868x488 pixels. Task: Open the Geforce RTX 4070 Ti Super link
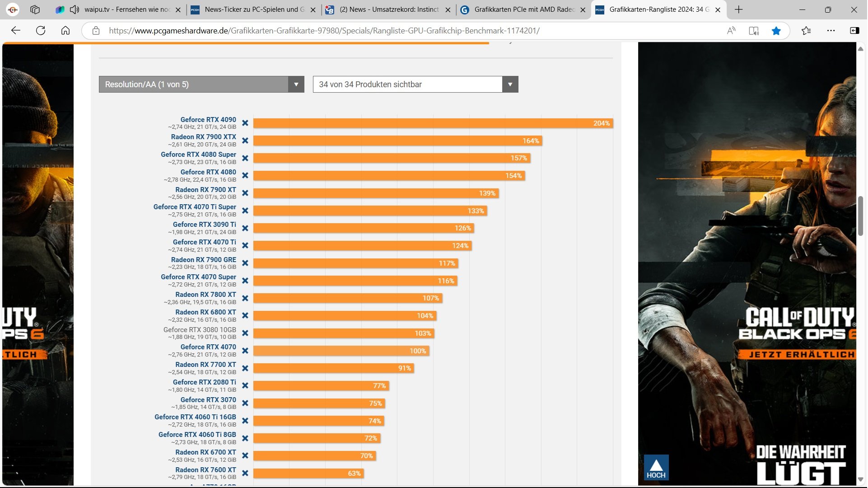pyautogui.click(x=195, y=207)
